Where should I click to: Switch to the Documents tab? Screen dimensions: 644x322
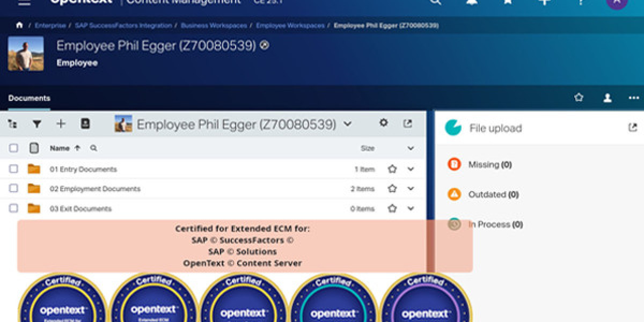click(x=30, y=98)
